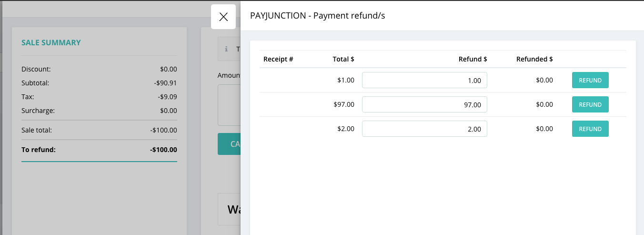Refund the $97.00 payment
The image size is (644, 235).
(590, 104)
